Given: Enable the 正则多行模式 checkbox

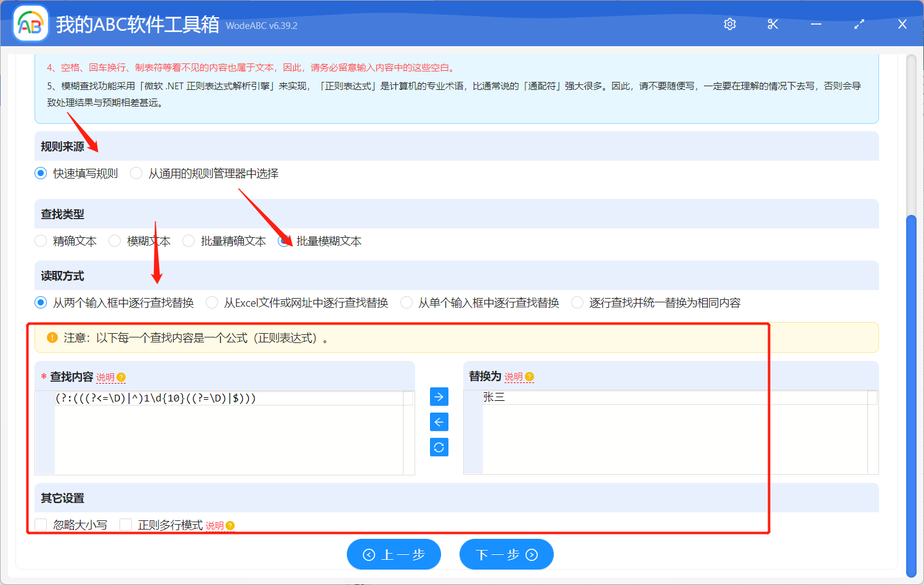Looking at the screenshot, I should [126, 524].
